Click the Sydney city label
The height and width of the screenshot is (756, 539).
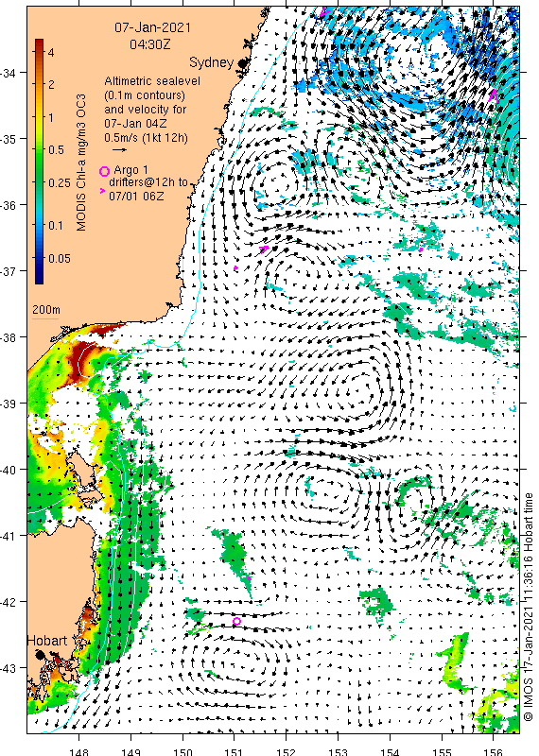pos(212,62)
